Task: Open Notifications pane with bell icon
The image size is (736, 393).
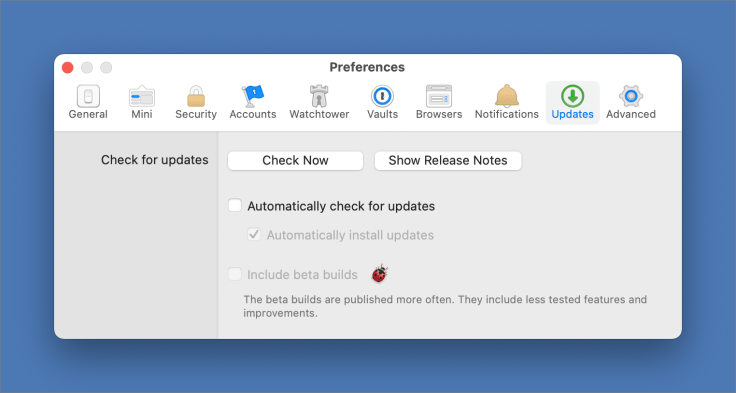Action: [x=506, y=102]
